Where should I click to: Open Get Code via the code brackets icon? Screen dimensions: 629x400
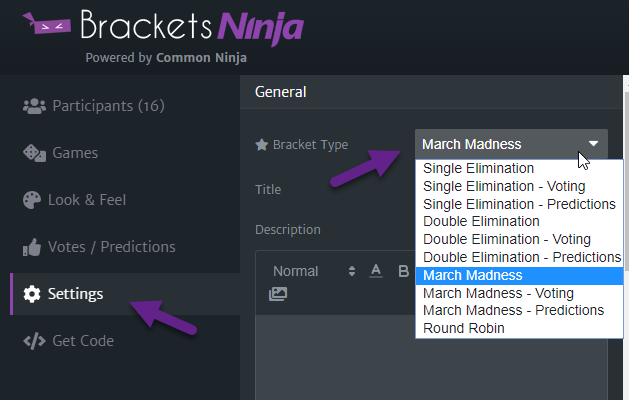tap(34, 341)
